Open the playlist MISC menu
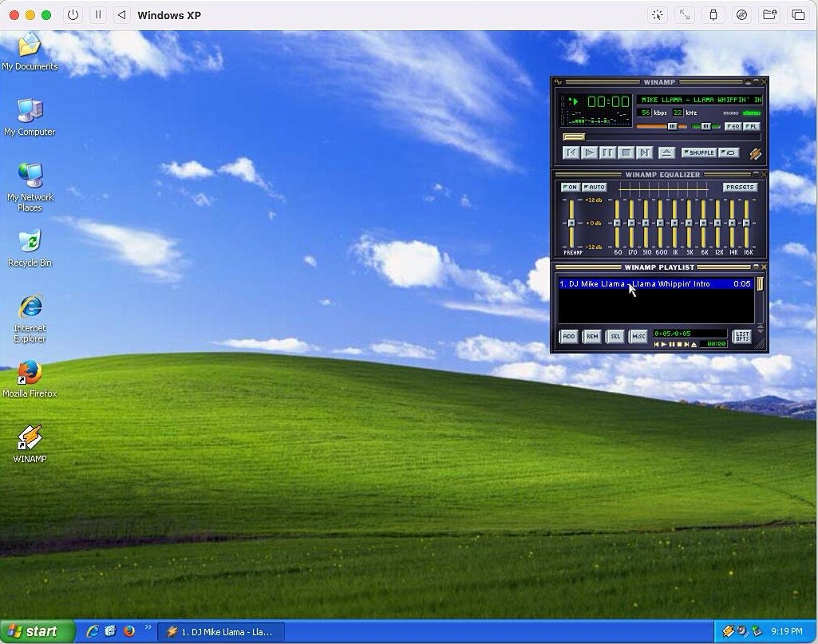 [x=638, y=336]
